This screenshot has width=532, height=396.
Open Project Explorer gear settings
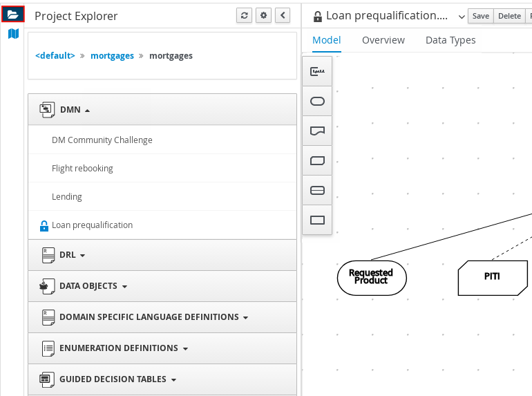click(263, 16)
